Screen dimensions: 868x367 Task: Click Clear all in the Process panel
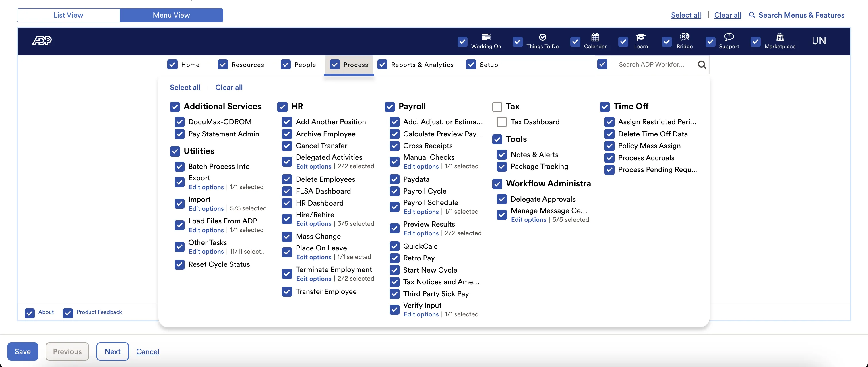click(x=229, y=88)
